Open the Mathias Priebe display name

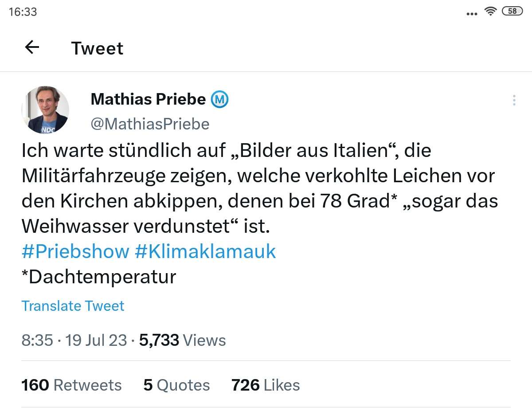pyautogui.click(x=148, y=100)
